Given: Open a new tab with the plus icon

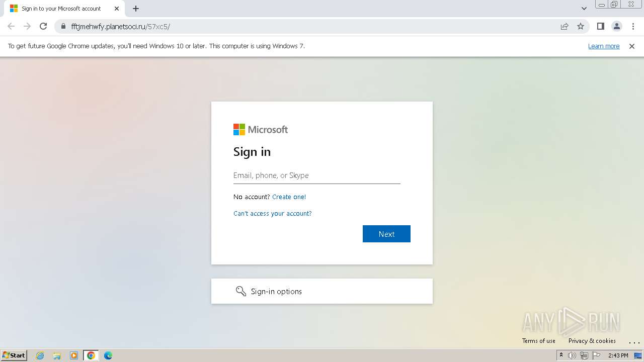Looking at the screenshot, I should 136,9.
